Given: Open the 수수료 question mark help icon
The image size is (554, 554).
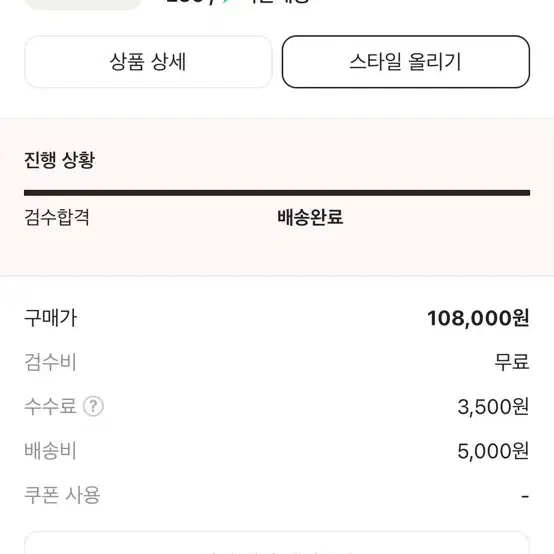Looking at the screenshot, I should (93, 406).
